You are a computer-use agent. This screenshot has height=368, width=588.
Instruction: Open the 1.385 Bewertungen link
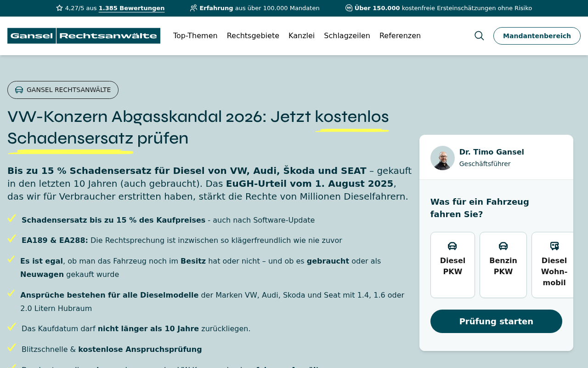pos(131,8)
